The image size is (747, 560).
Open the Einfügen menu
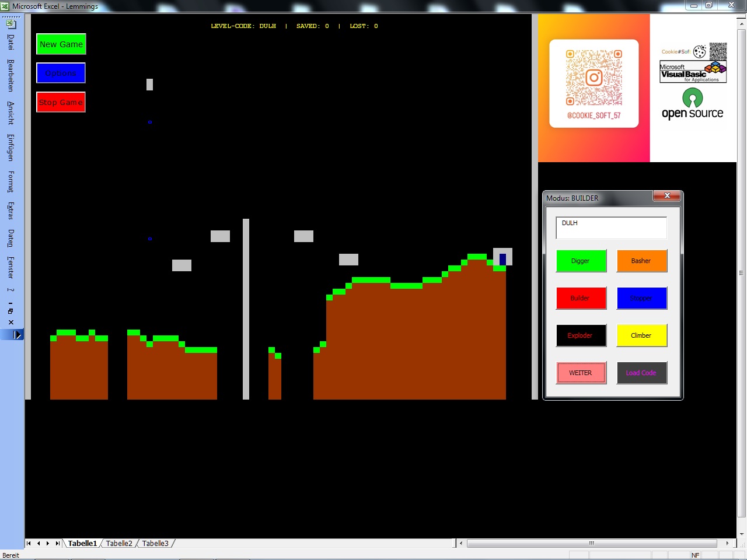[x=11, y=148]
